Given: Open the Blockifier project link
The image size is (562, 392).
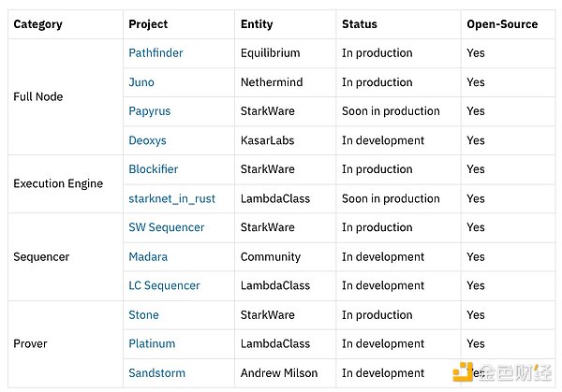Looking at the screenshot, I should [153, 169].
